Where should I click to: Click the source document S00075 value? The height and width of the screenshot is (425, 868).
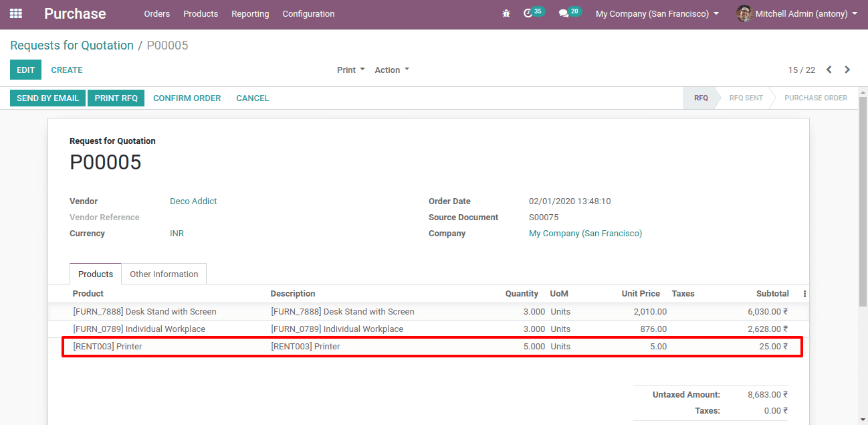(544, 217)
